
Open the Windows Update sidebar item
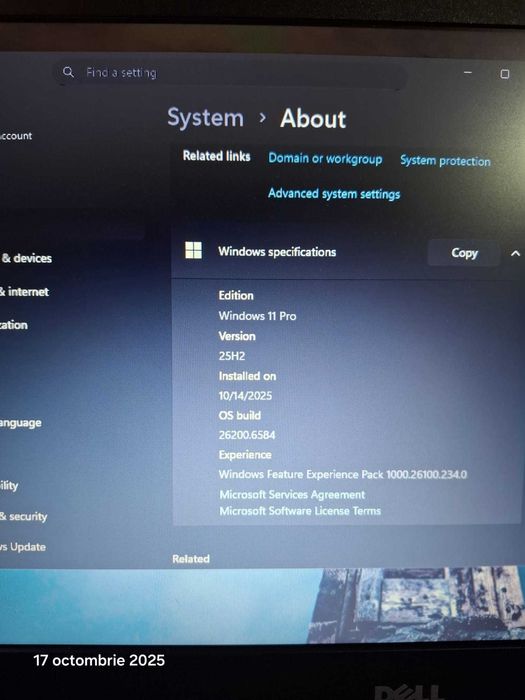23,547
